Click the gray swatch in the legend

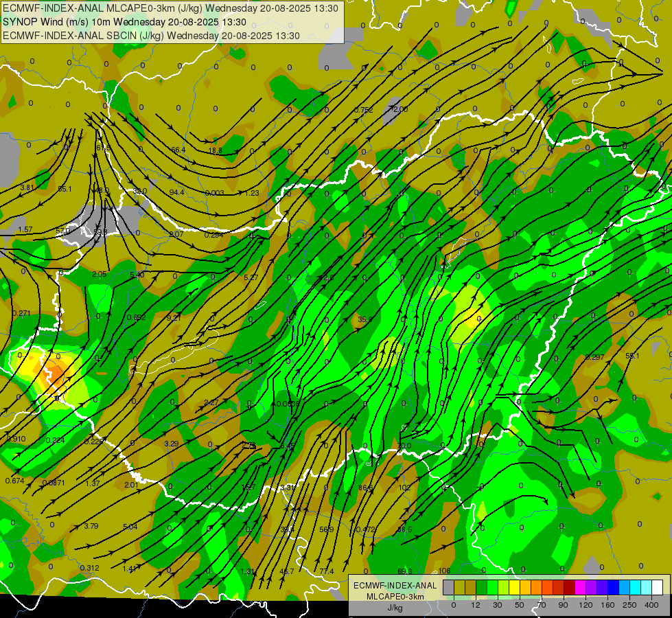[x=449, y=587]
